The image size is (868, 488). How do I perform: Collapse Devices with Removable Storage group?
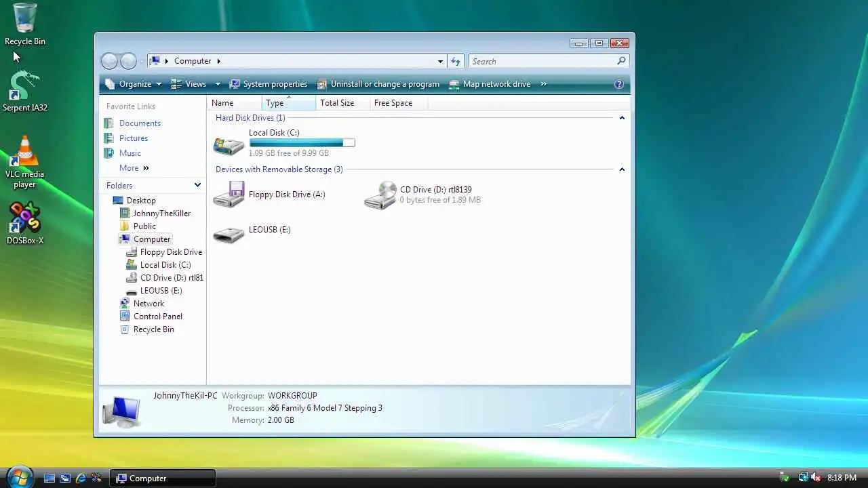tap(622, 169)
